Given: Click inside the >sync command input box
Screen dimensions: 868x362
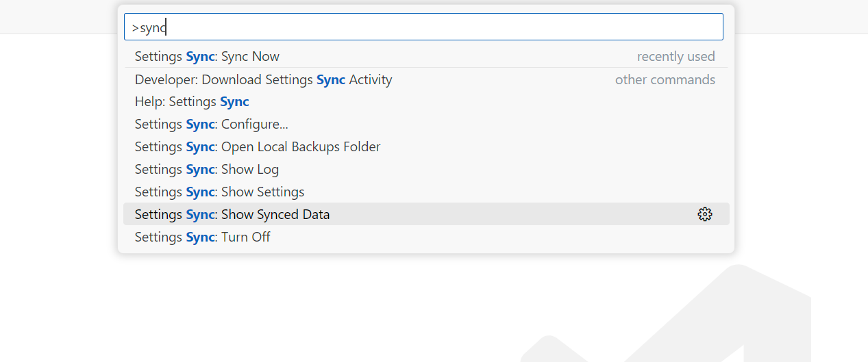Looking at the screenshot, I should pyautogui.click(x=423, y=27).
